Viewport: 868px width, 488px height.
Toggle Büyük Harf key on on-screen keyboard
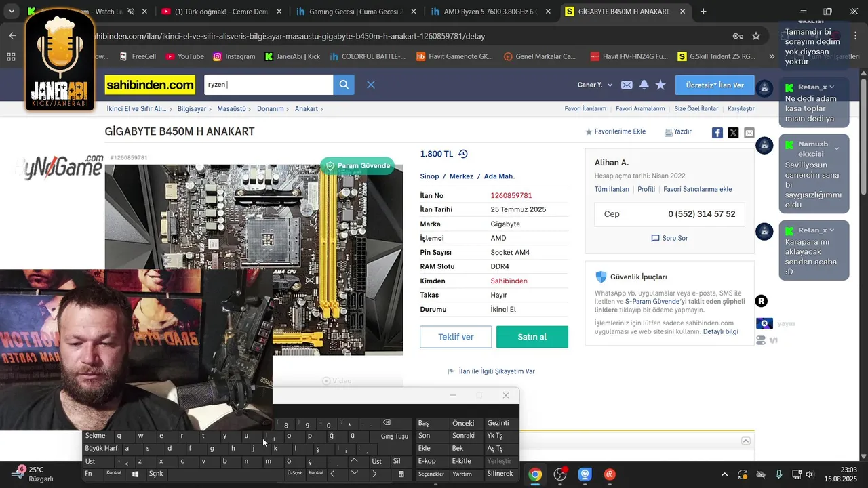pos(101,448)
